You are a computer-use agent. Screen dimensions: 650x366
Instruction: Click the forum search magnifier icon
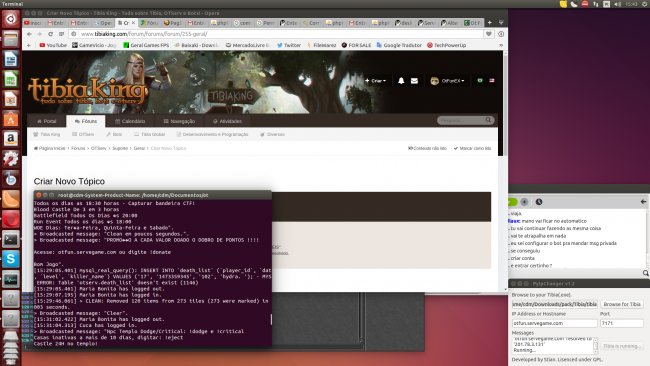click(x=488, y=120)
